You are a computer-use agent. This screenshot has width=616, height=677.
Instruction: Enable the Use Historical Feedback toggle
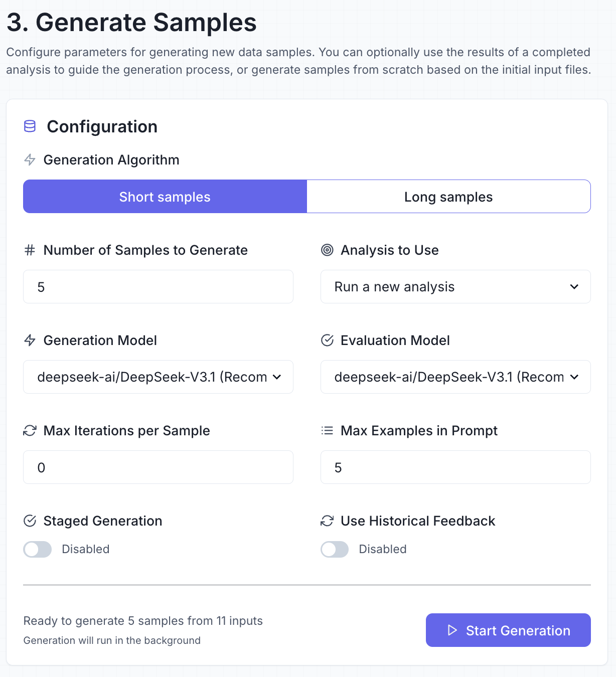(334, 549)
